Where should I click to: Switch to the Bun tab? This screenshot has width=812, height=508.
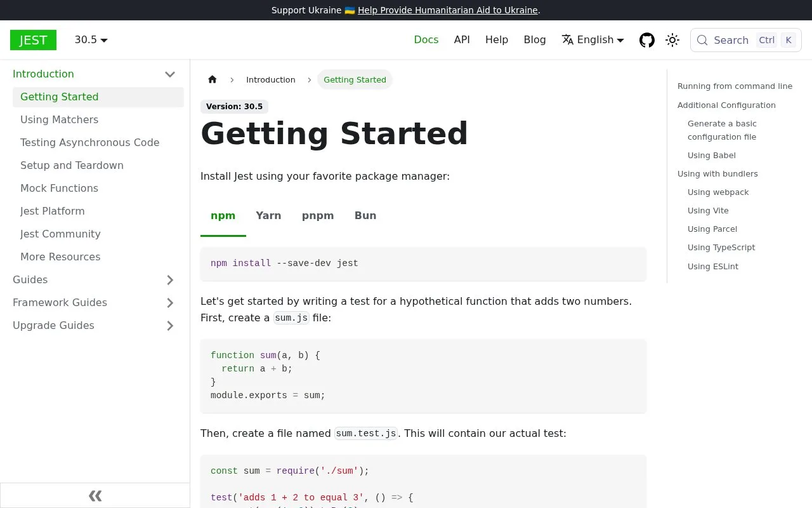365,216
